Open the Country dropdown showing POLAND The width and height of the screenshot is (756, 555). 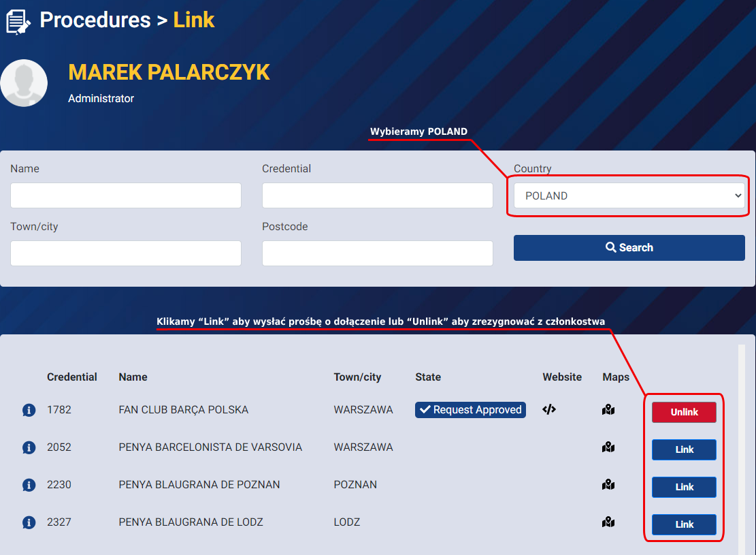pos(629,195)
